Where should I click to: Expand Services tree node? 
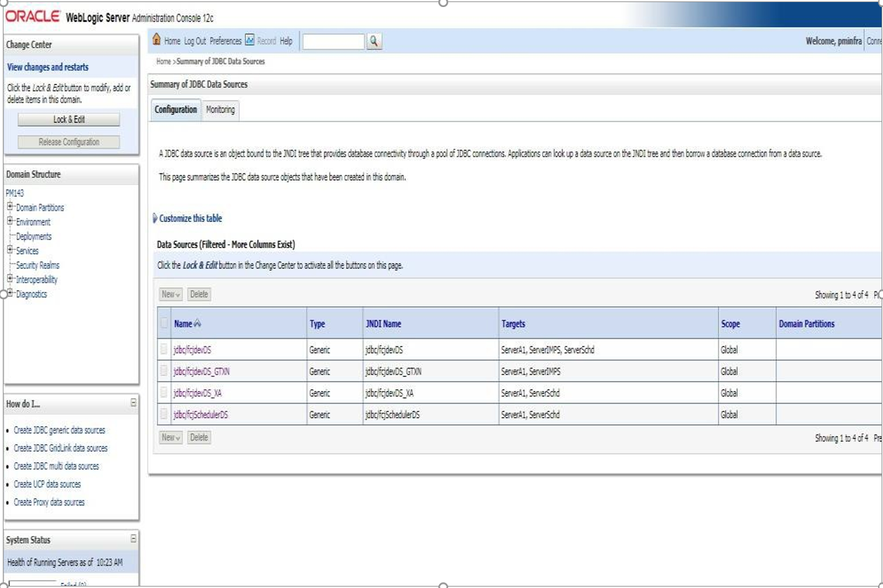[x=11, y=250]
